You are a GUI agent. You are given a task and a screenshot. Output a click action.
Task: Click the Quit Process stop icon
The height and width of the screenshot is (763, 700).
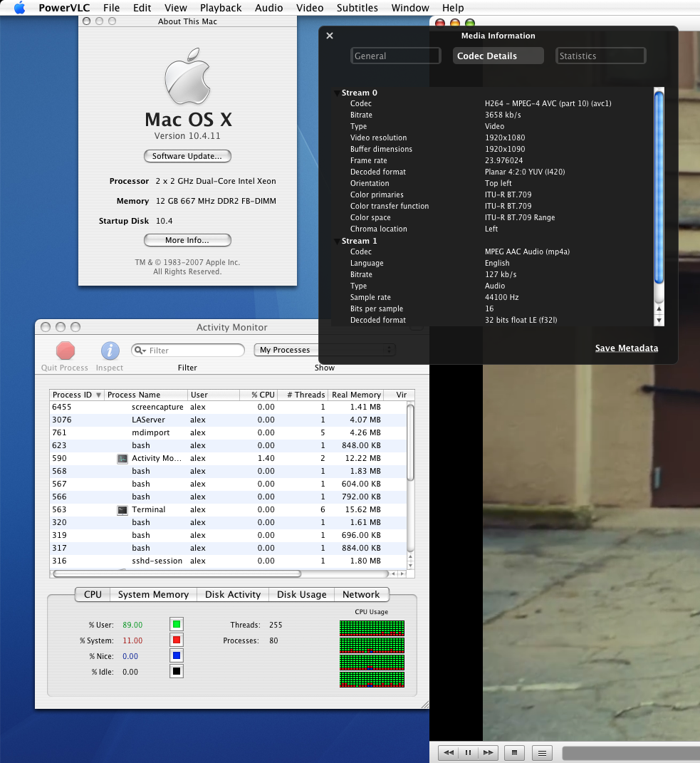66,351
